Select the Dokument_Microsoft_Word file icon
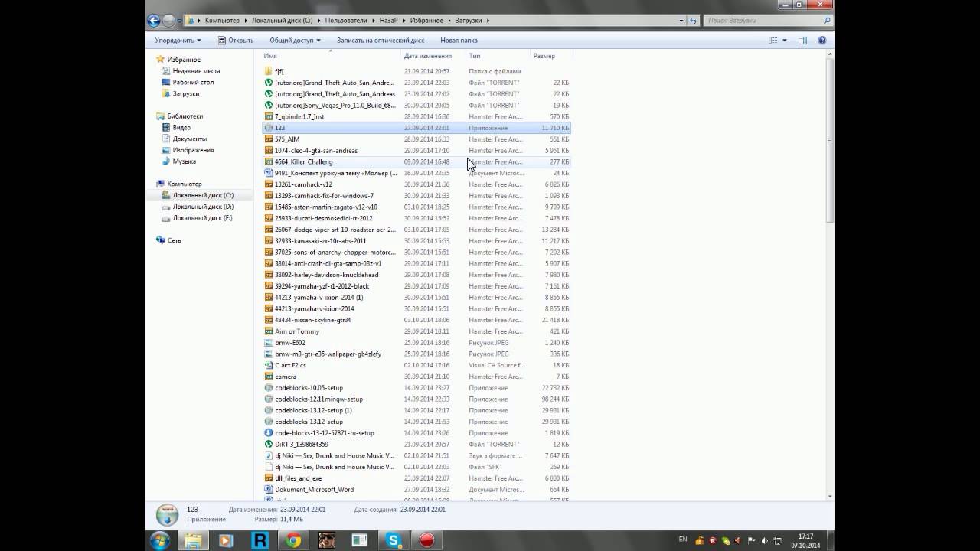 pos(269,489)
